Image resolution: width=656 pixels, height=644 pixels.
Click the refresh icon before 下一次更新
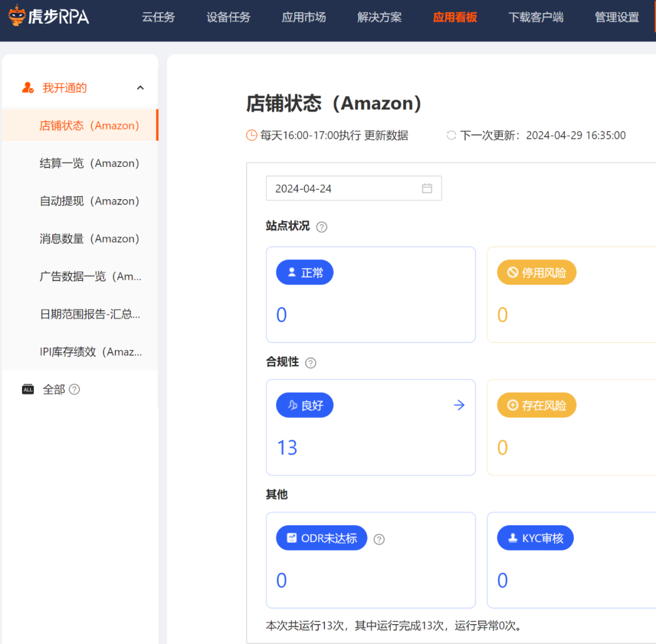451,135
